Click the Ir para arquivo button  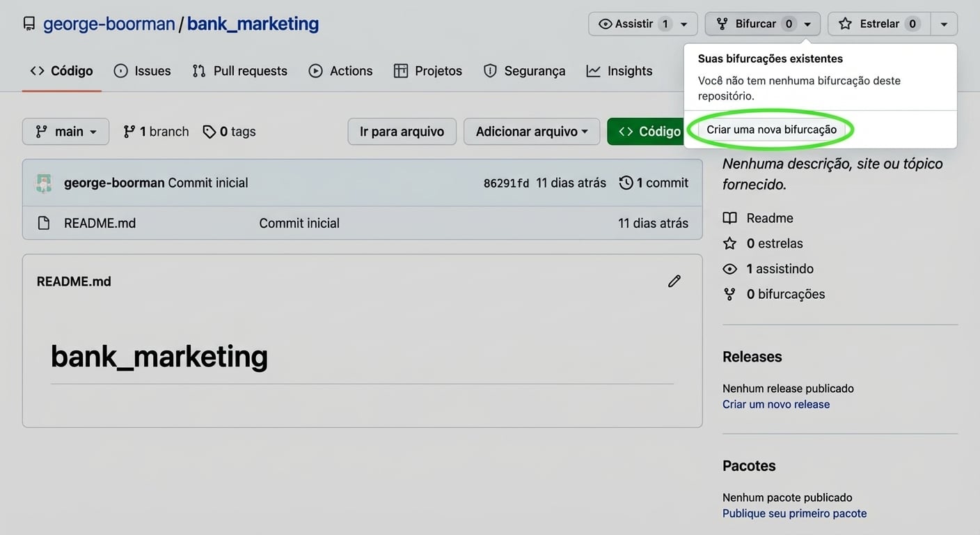402,132
